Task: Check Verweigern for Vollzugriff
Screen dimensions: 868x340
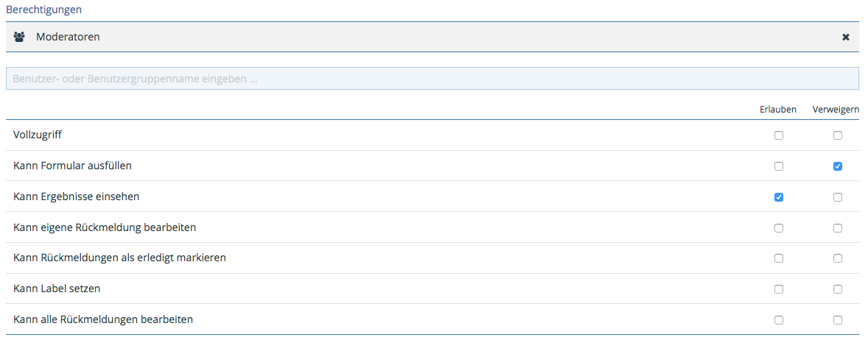Action: [838, 135]
